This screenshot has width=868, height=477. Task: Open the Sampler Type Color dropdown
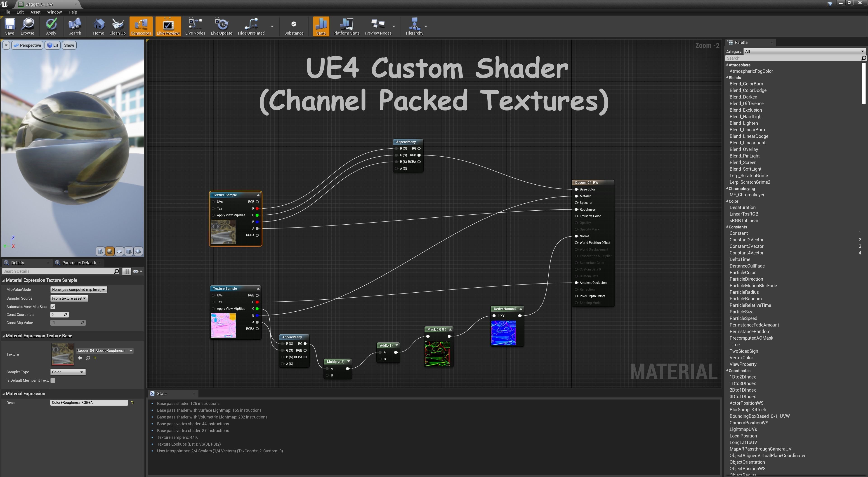point(68,372)
